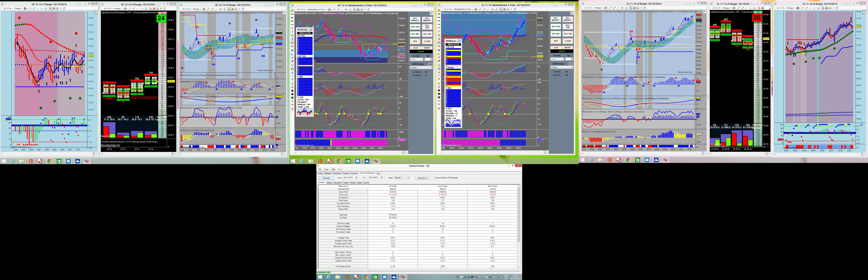Open Chrome in taskbar below Control Center
868x280 pixels.
[x=366, y=277]
